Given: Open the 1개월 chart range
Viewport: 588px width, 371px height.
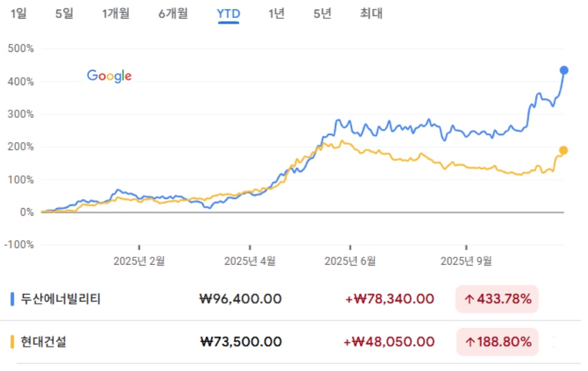Looking at the screenshot, I should click(x=115, y=13).
